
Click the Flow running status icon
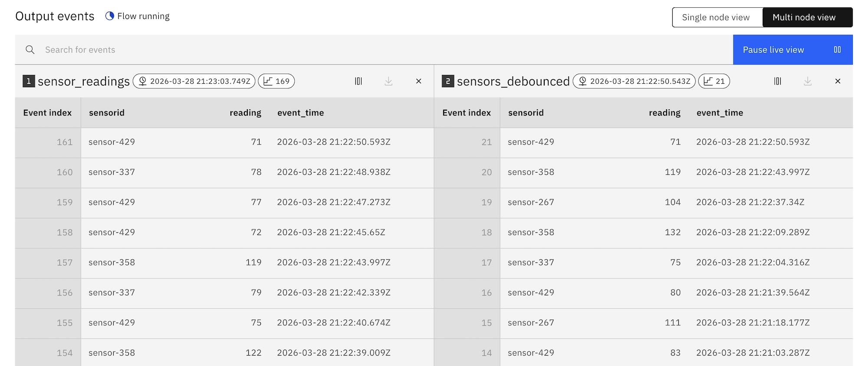tap(110, 16)
